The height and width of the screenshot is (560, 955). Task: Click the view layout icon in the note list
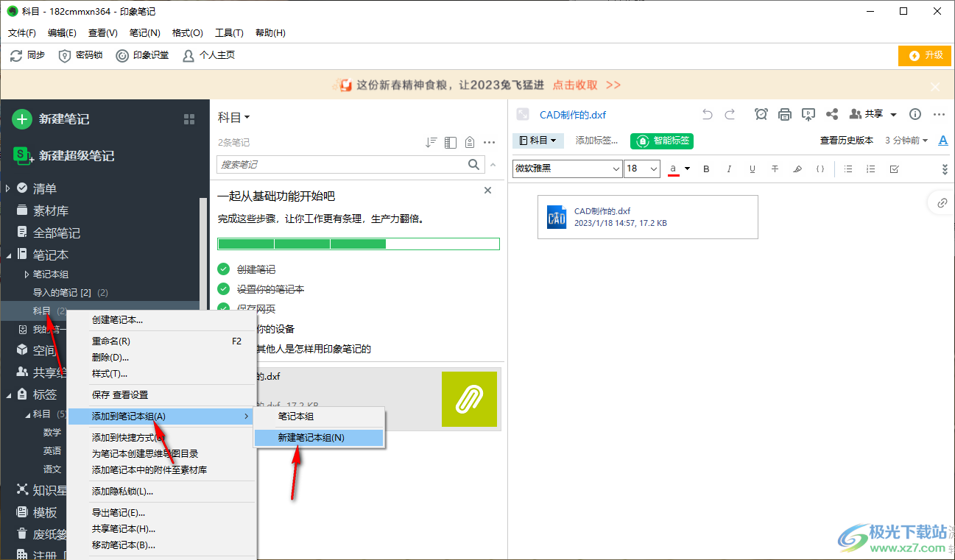(x=451, y=143)
